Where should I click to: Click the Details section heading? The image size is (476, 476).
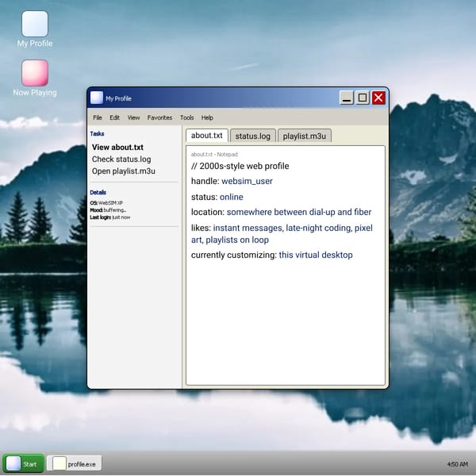pos(98,193)
